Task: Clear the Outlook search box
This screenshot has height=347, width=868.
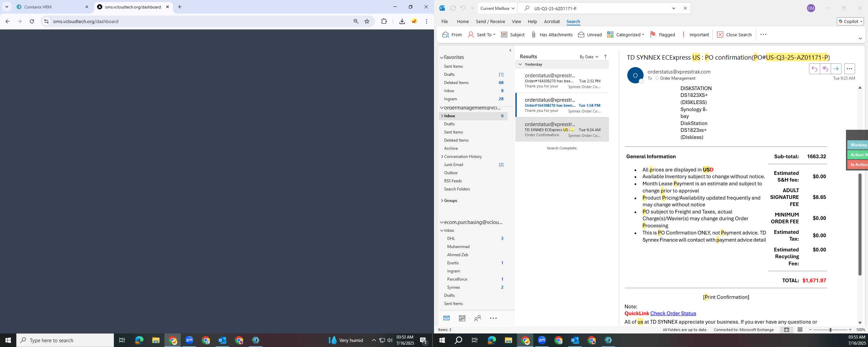Action: pos(685,8)
